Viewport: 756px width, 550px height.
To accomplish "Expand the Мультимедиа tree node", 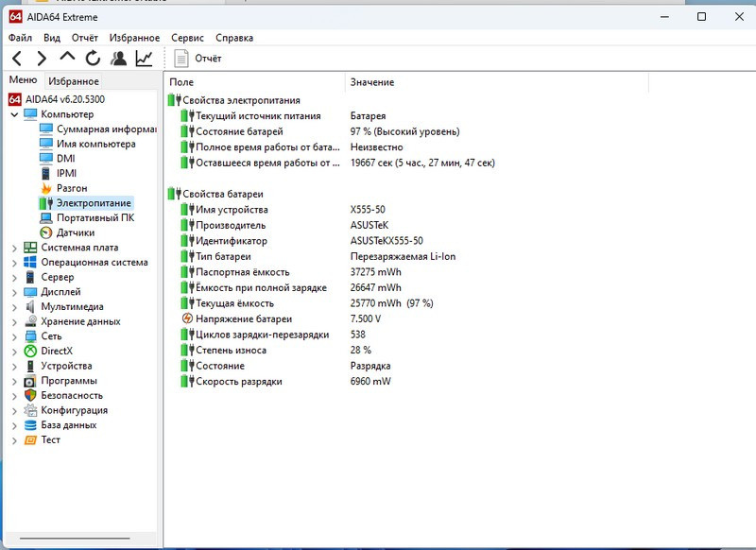I will coord(14,307).
